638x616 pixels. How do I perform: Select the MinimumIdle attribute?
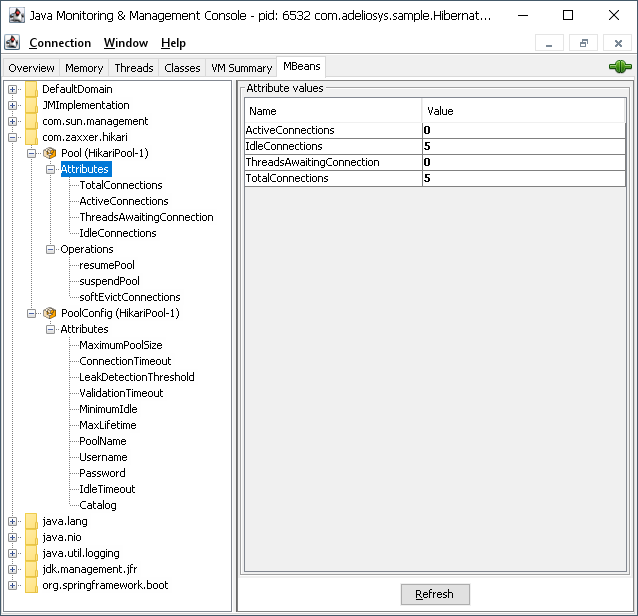click(108, 409)
